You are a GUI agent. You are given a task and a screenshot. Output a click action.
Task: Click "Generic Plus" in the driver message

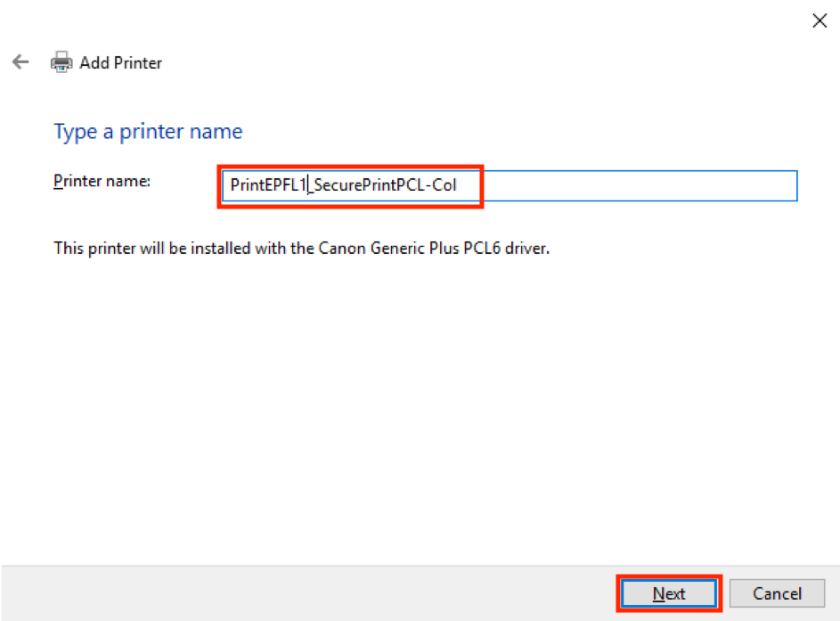click(x=414, y=248)
